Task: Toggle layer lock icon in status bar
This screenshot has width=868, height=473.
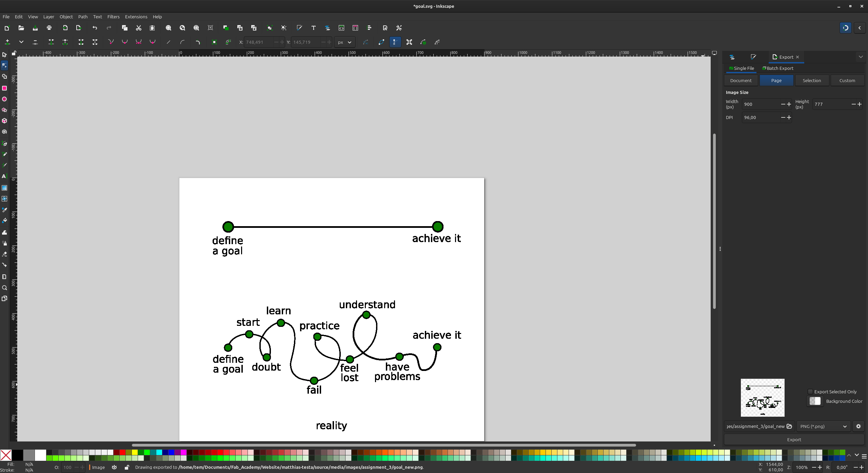Action: 127,467
